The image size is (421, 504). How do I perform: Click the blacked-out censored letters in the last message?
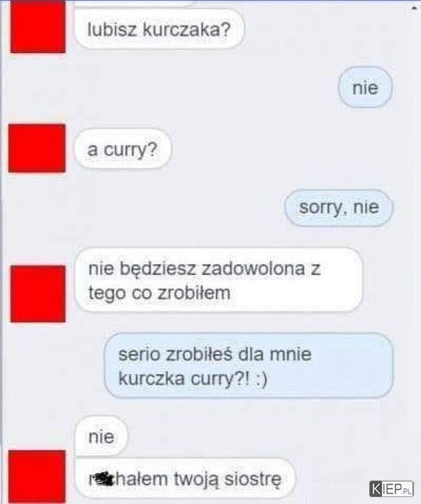(x=103, y=478)
